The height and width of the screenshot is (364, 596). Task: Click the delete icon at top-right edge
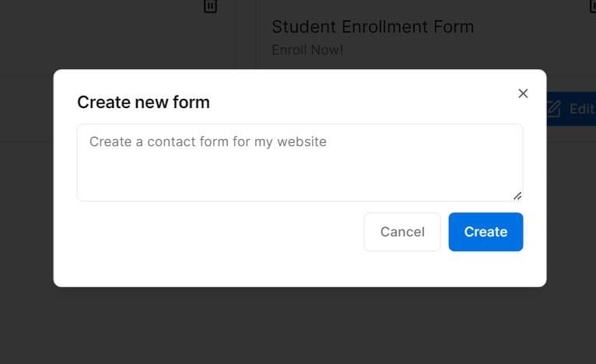[593, 6]
